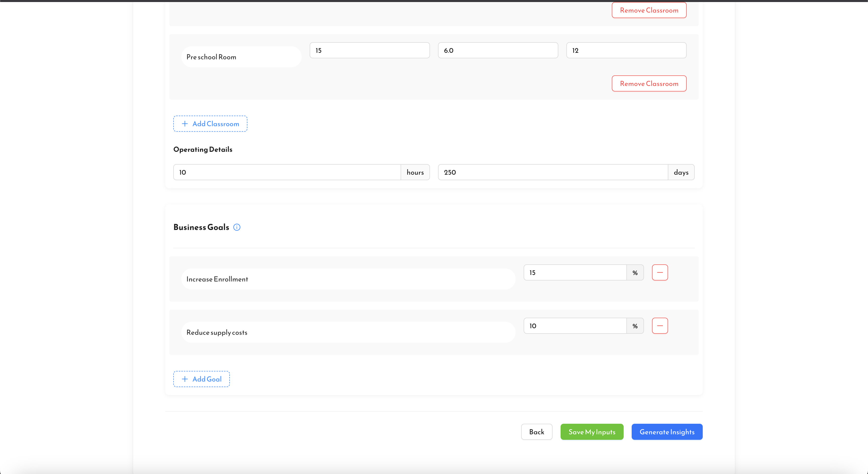The height and width of the screenshot is (474, 868).
Task: Edit the 250 days operating field
Action: 552,172
